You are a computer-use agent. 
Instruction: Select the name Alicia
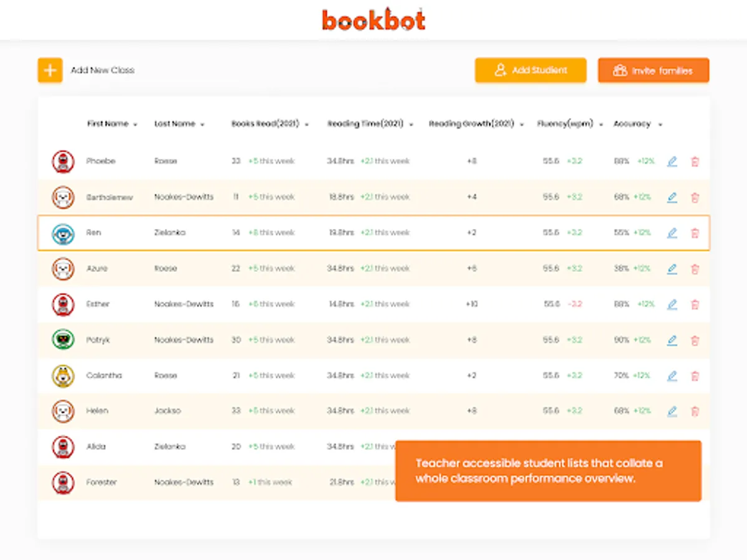[96, 447]
